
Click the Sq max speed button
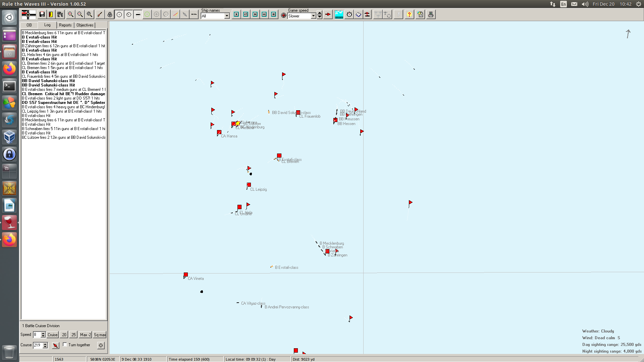pos(100,335)
